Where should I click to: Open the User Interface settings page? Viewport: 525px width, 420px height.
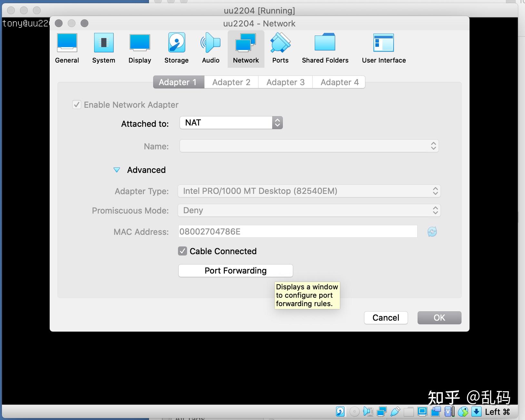click(x=383, y=48)
